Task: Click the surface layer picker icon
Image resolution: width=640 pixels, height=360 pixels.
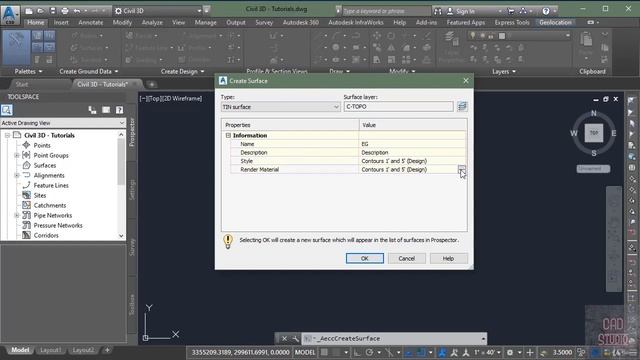Action: pyautogui.click(x=462, y=107)
